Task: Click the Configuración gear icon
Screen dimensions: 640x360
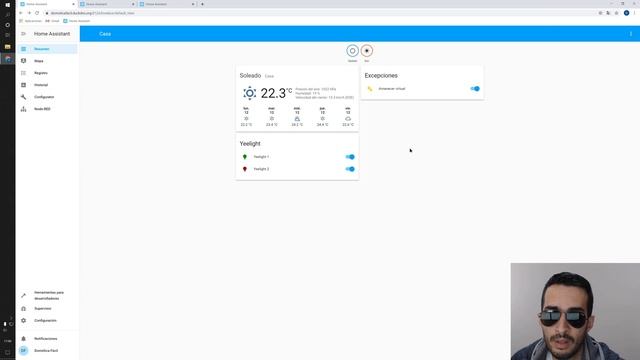Action: 23,320
